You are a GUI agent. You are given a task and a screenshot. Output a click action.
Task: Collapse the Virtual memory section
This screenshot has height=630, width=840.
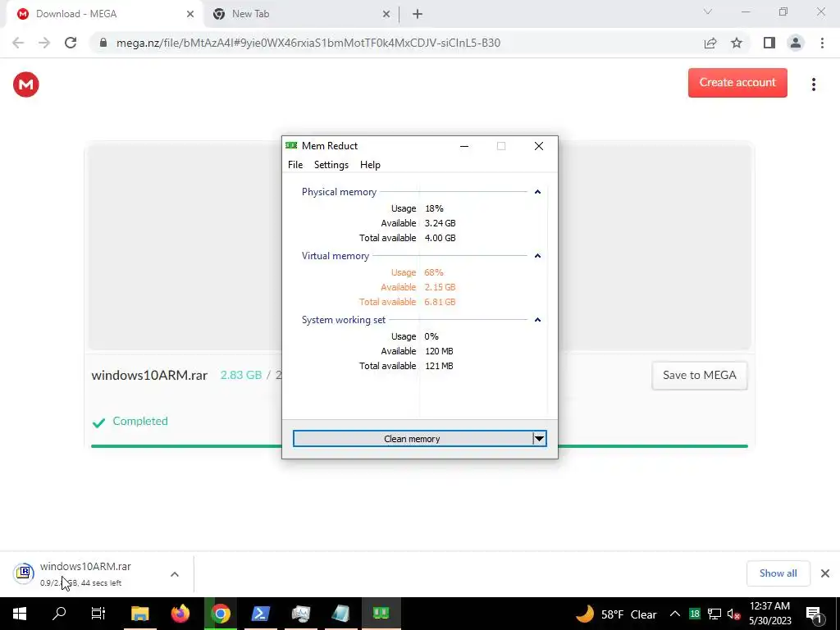tap(537, 256)
